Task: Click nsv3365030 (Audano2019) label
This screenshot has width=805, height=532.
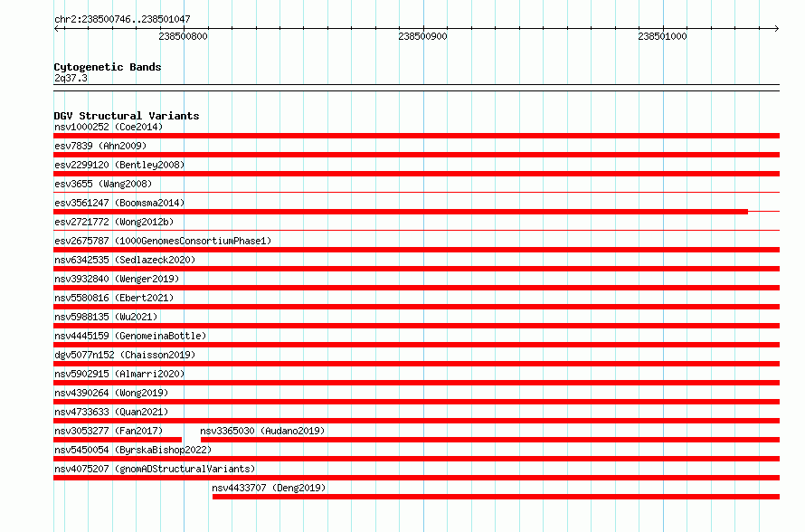Action: click(x=262, y=431)
